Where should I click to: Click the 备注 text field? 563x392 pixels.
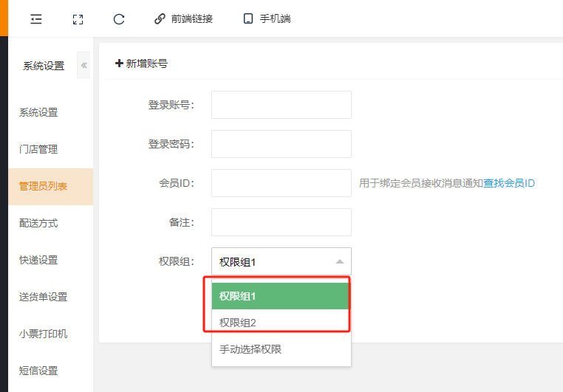pyautogui.click(x=281, y=221)
